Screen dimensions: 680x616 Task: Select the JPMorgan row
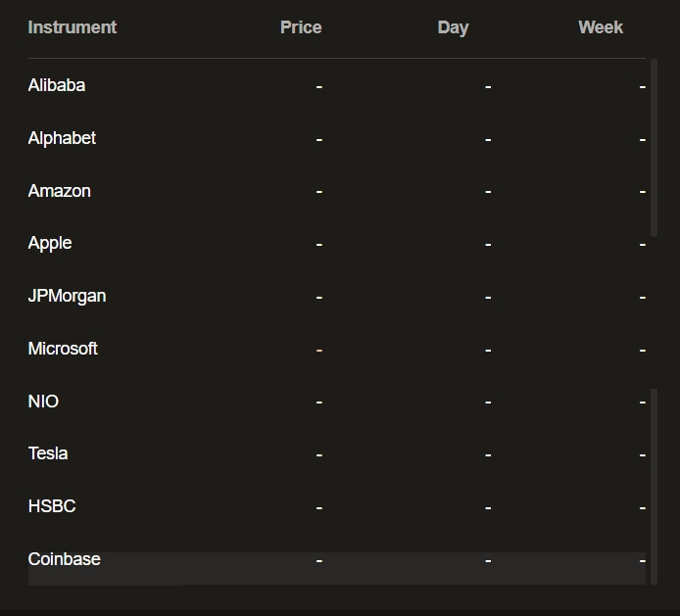pyautogui.click(x=67, y=296)
